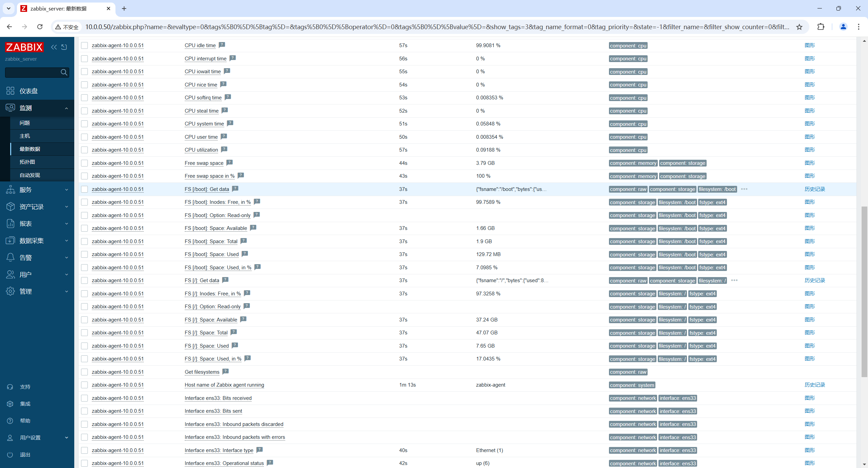Image resolution: width=868 pixels, height=468 pixels.
Task: Go to 拓扑图 in monitoring submenu
Action: pos(27,162)
